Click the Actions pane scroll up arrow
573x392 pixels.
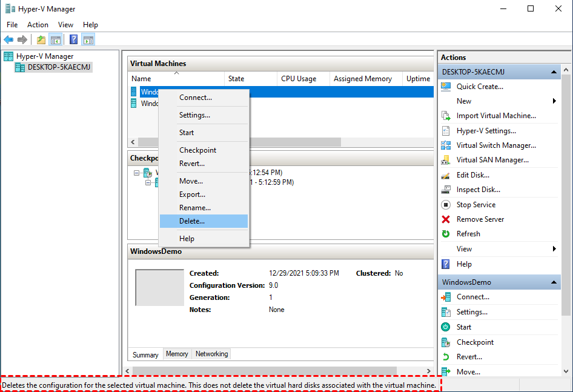click(566, 70)
